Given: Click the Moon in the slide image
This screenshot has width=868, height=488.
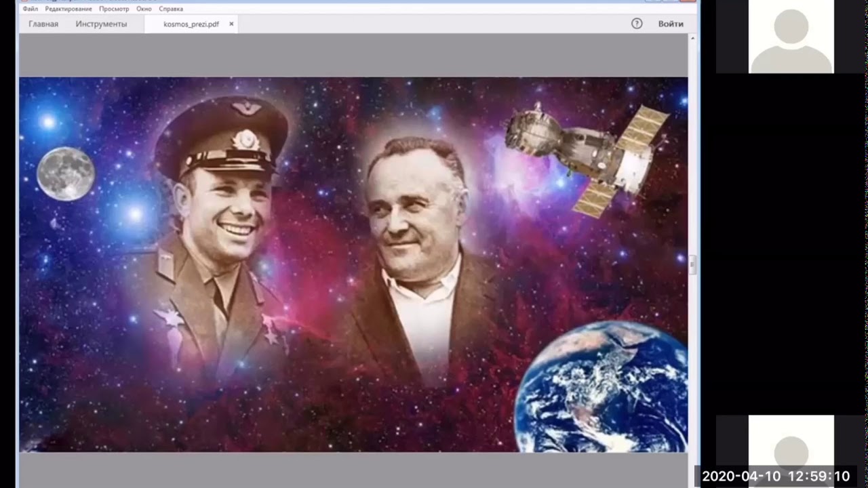Looking at the screenshot, I should click(x=66, y=174).
